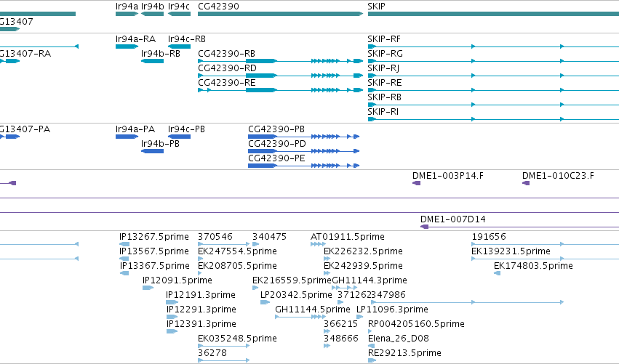Select EK247554.5prime EST label
Viewport: 619px width, 364px height.
237,251
